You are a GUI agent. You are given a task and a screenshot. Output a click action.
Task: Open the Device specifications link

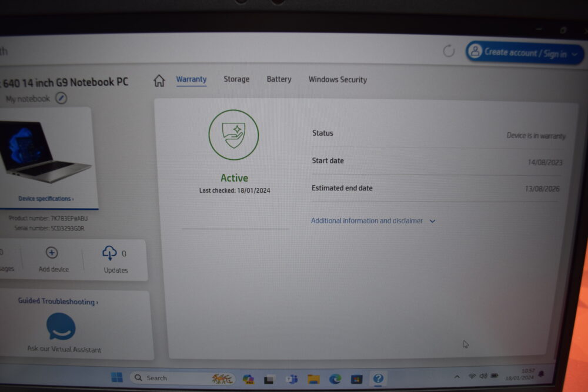tap(46, 199)
